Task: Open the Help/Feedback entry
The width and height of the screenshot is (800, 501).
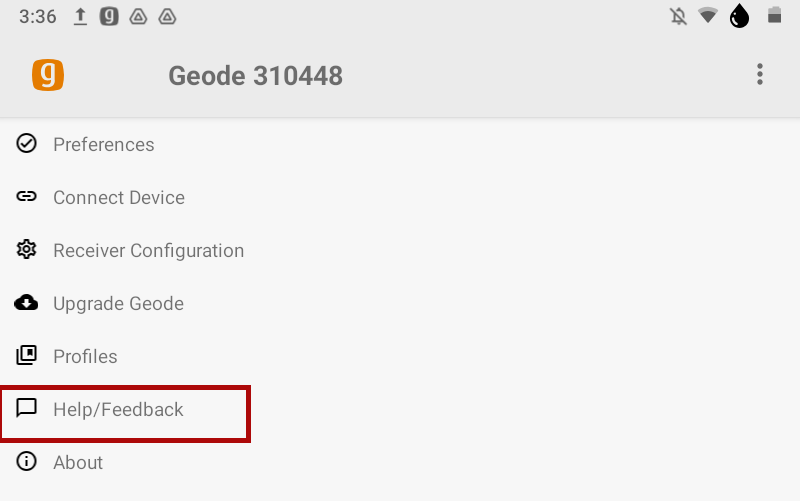Action: (x=118, y=410)
